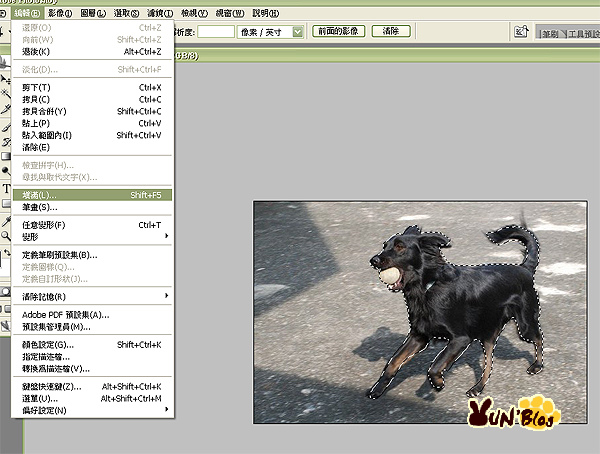This screenshot has height=454, width=600.
Task: Open the 視窗(W) menu
Action: tap(230, 13)
